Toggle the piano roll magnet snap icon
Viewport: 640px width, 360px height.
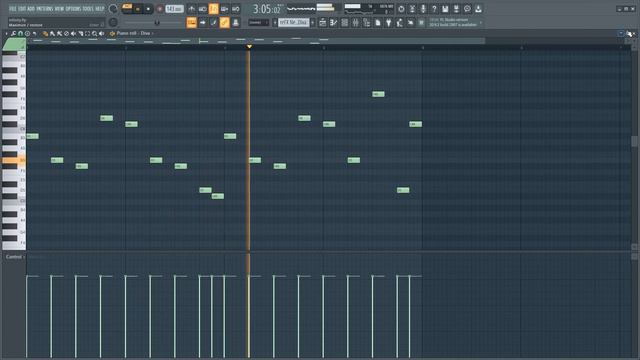pos(20,33)
